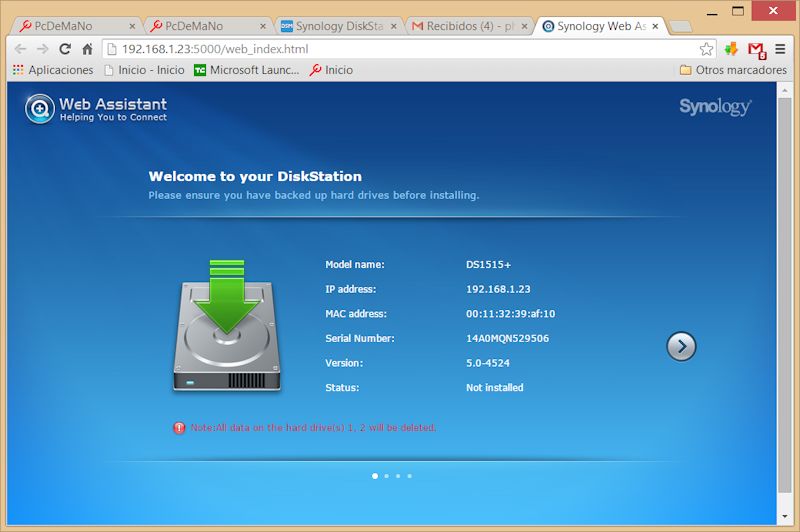Open the Chrome hamburger menu
800x532 pixels.
pos(780,49)
